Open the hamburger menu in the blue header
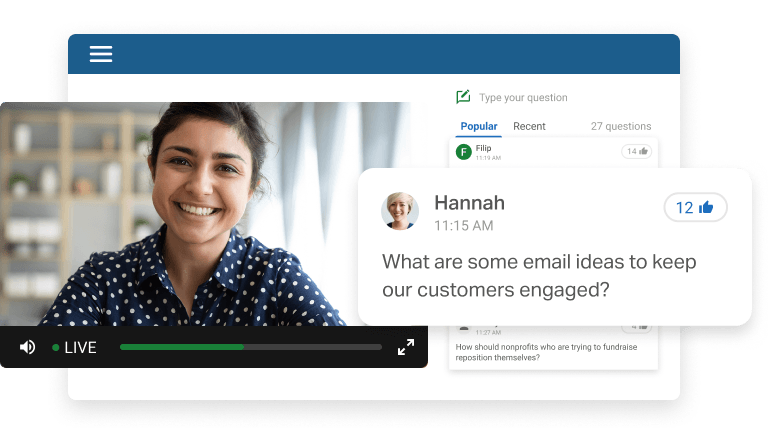768x442 pixels. [101, 54]
